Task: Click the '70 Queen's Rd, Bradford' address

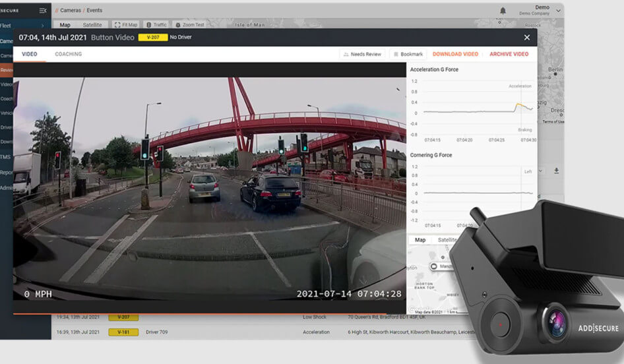Action: [387, 317]
